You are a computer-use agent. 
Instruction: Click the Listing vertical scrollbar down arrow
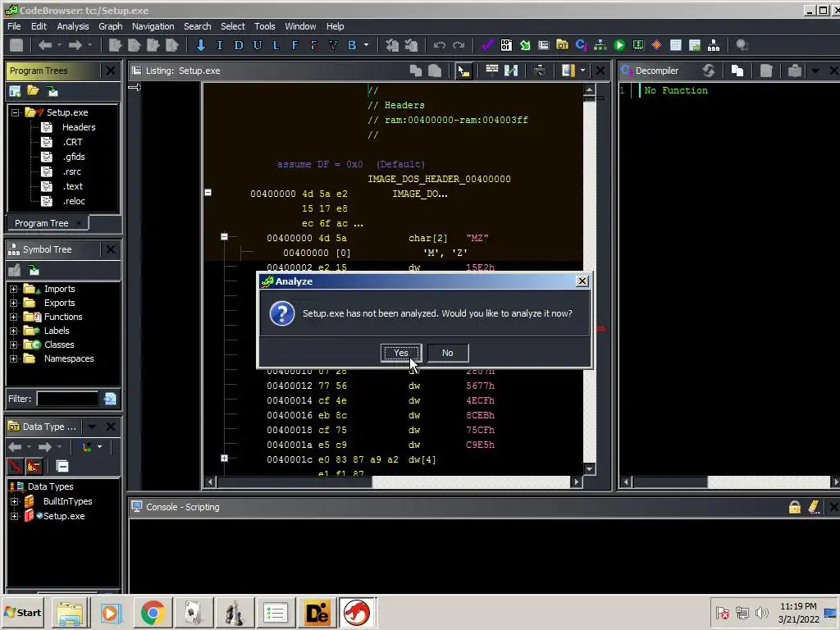pyautogui.click(x=589, y=468)
